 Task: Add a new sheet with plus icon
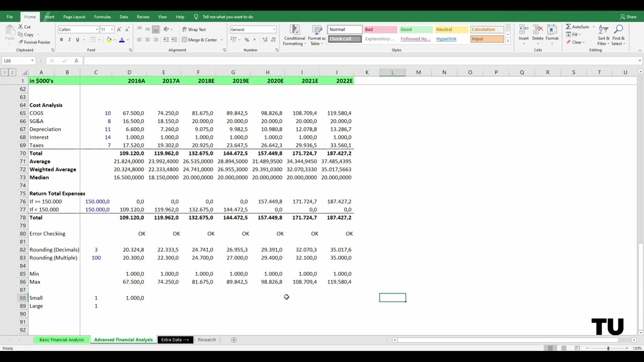point(233,340)
